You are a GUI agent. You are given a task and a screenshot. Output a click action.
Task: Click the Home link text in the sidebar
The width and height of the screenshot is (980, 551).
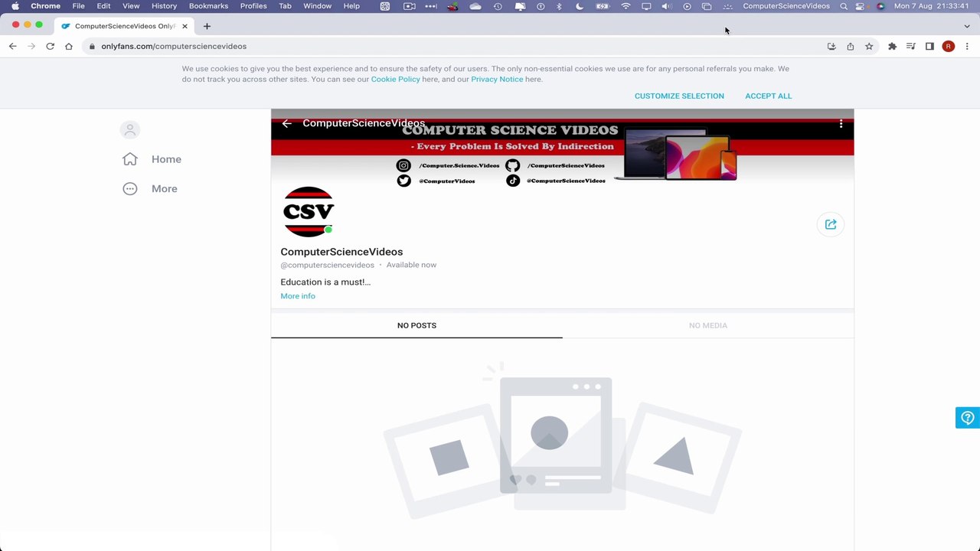(166, 159)
